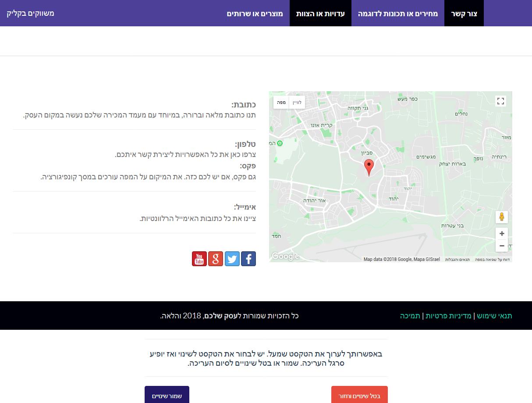Click the red location pin on map
532x403 pixels.
369,168
